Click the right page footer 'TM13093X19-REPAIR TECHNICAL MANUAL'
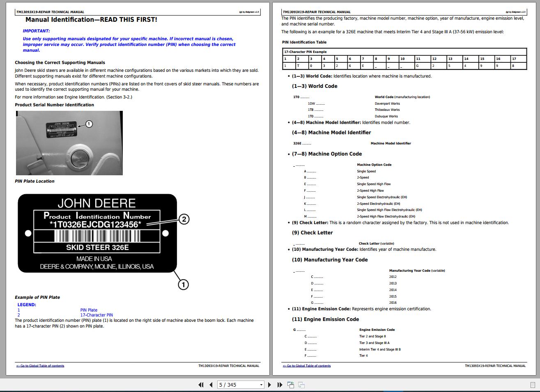540x392 pixels. [x=495, y=366]
